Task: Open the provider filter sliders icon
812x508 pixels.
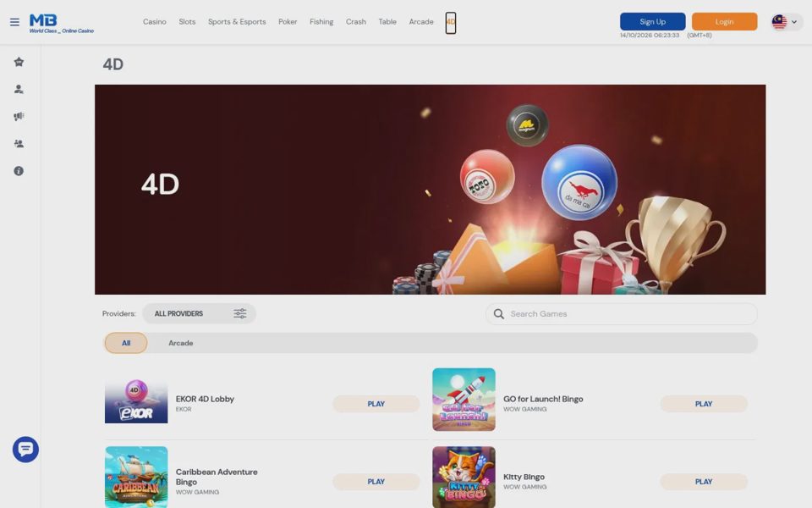Action: (239, 313)
